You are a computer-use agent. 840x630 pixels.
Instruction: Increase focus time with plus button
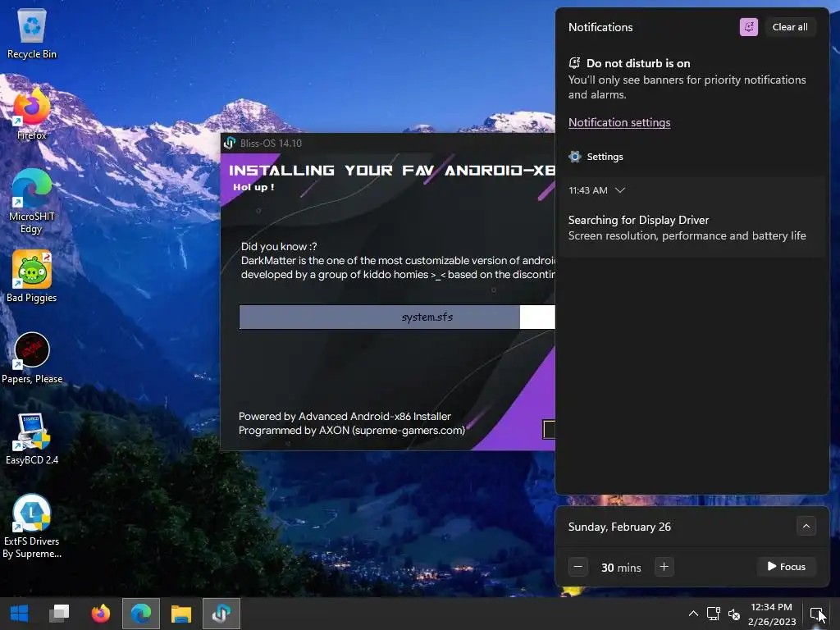(664, 567)
